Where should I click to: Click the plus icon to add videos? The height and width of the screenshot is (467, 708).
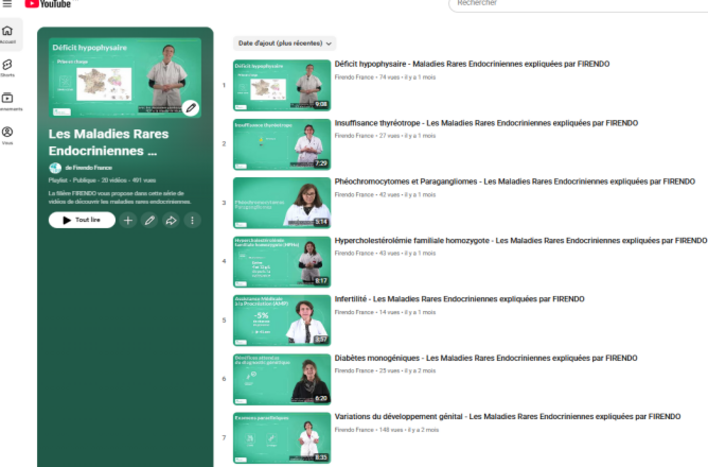click(127, 220)
